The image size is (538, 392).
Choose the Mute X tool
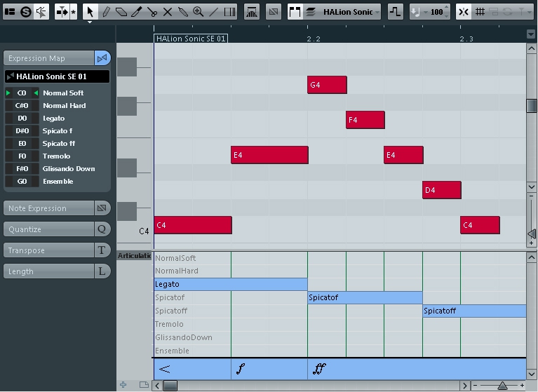point(168,12)
